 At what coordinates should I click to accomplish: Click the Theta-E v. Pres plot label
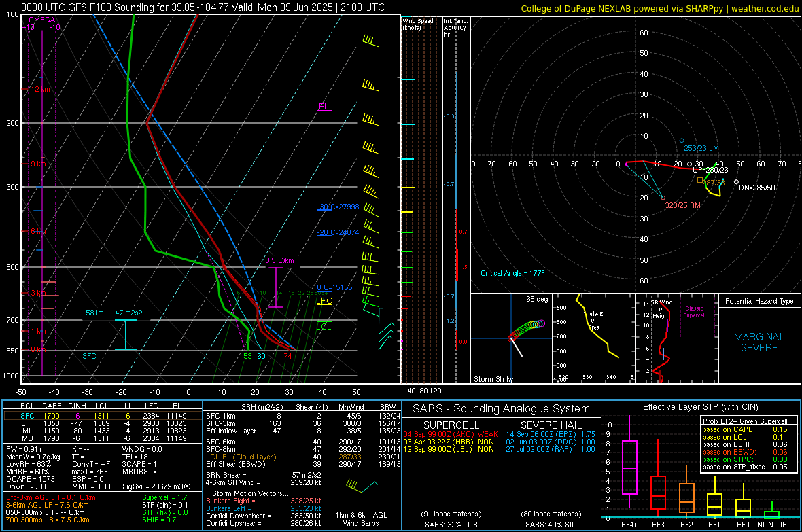[593, 321]
